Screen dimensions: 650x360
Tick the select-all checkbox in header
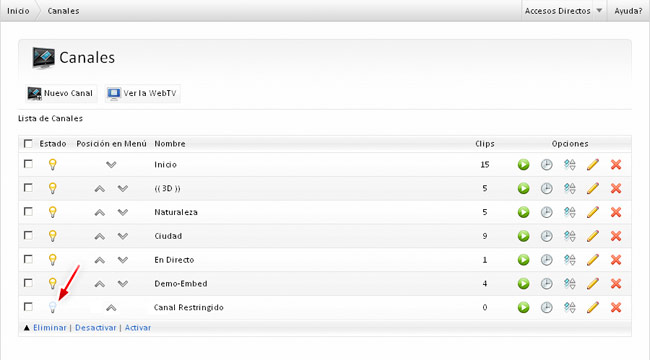28,144
